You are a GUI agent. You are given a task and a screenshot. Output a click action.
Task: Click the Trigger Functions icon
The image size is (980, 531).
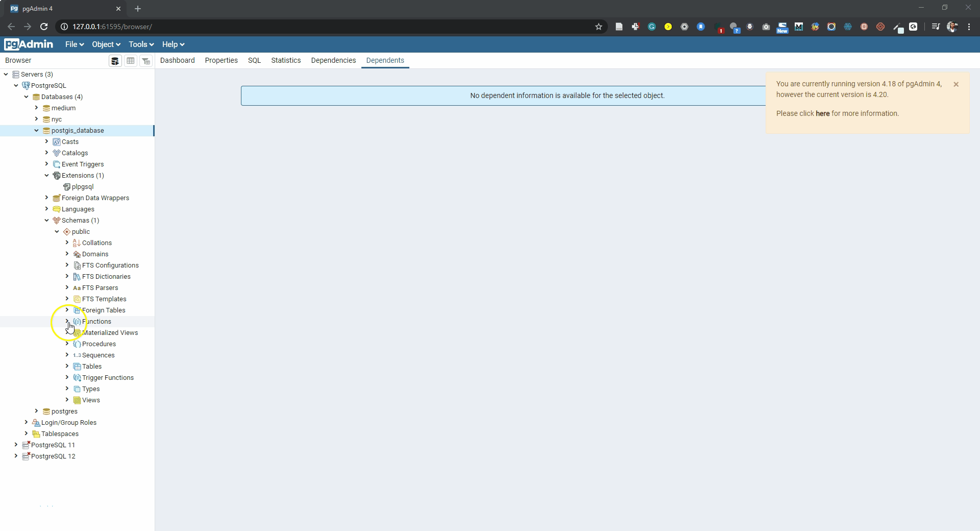[x=77, y=378]
